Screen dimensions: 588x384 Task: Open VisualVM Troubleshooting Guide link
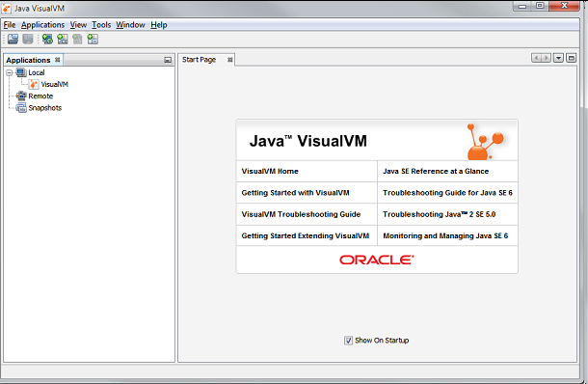pos(301,214)
